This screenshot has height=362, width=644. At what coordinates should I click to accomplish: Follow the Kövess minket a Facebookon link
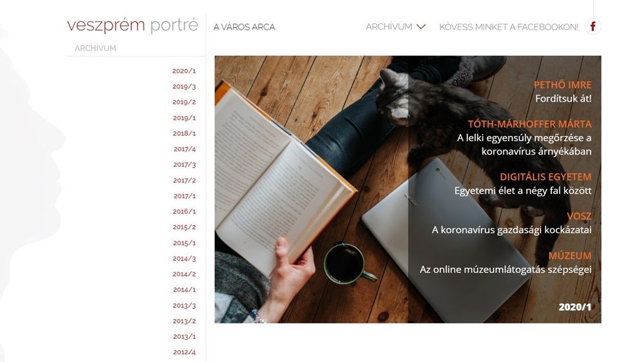[x=509, y=27]
